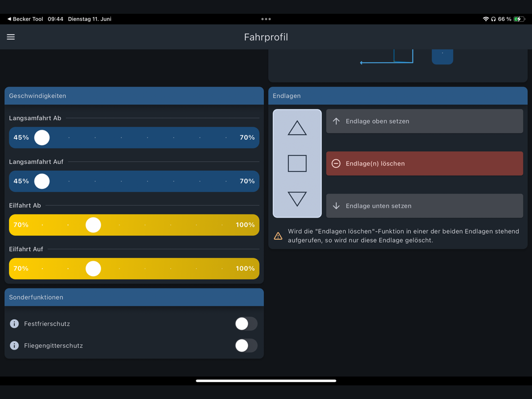Viewport: 532px width, 399px height.
Task: Click the Fliegengitterschutz label
Action: 53,345
